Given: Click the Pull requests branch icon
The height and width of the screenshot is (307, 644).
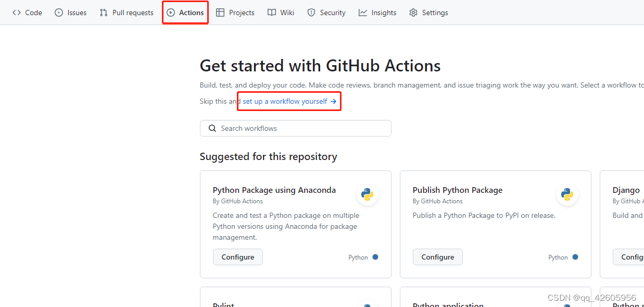Looking at the screenshot, I should pyautogui.click(x=104, y=13).
